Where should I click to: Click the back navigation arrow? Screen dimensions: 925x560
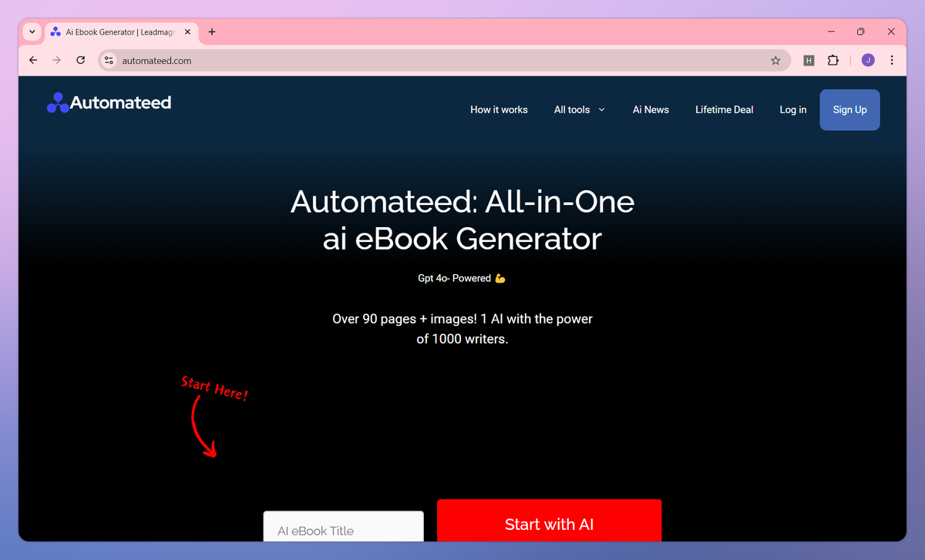pyautogui.click(x=32, y=60)
